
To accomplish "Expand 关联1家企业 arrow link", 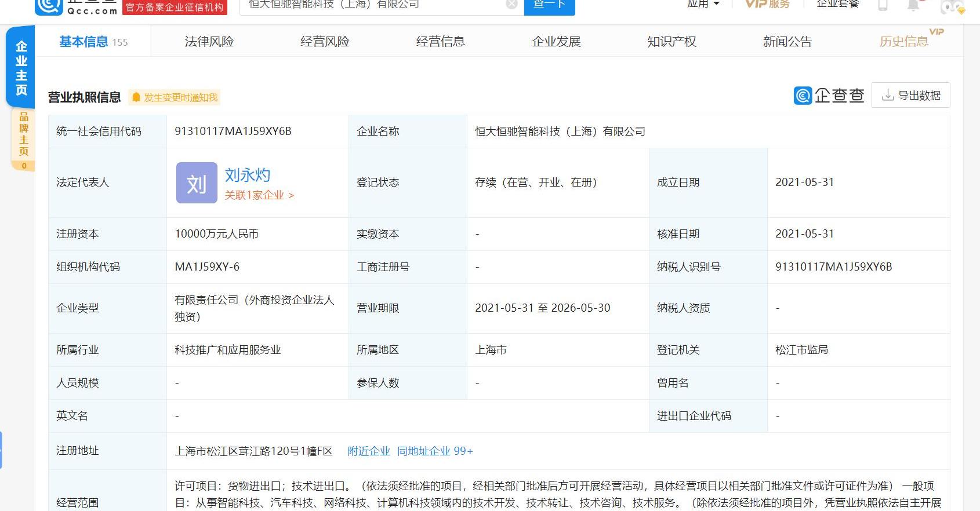I will point(259,195).
